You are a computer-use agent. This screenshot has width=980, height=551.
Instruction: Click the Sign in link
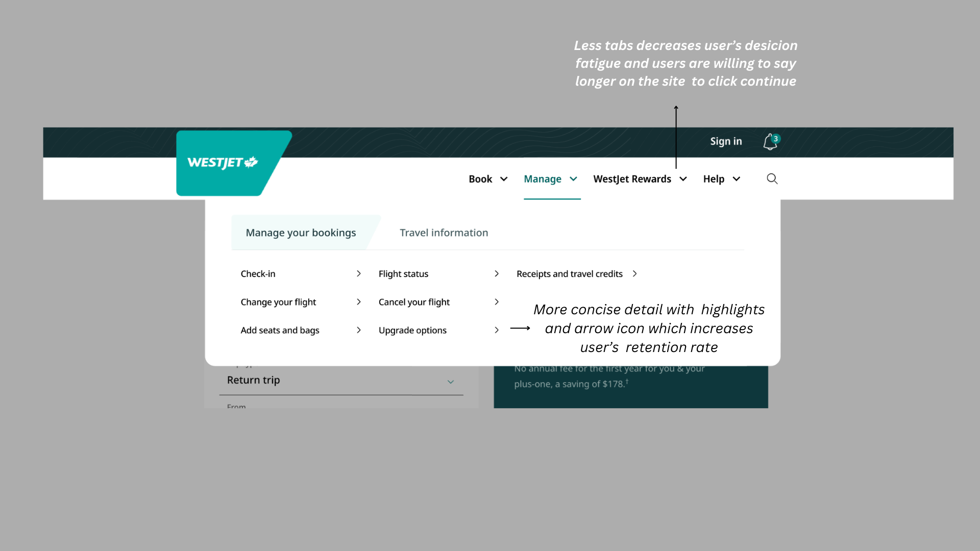point(726,141)
